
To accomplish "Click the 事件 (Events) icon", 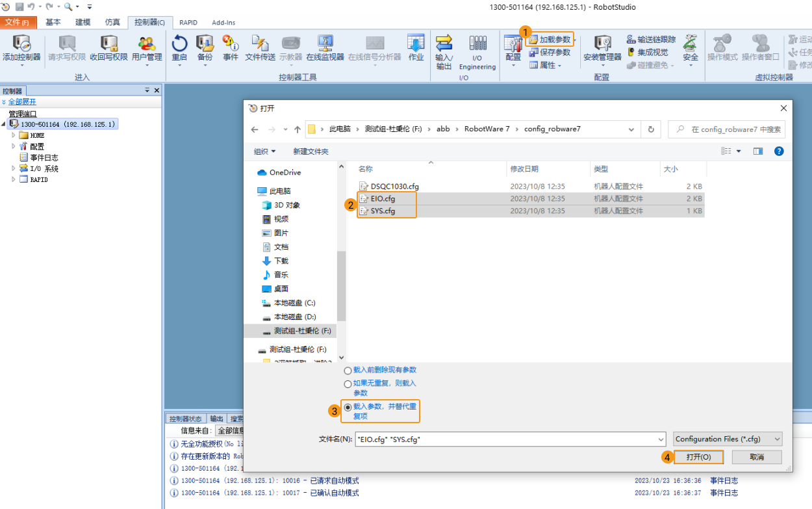I will point(231,47).
